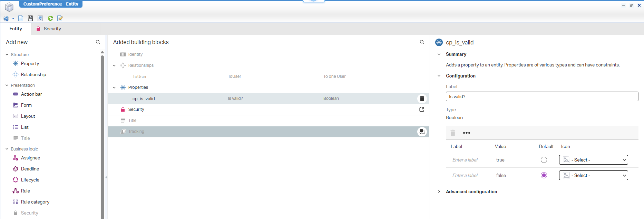
Task: Set true as the default value
Action: click(544, 160)
